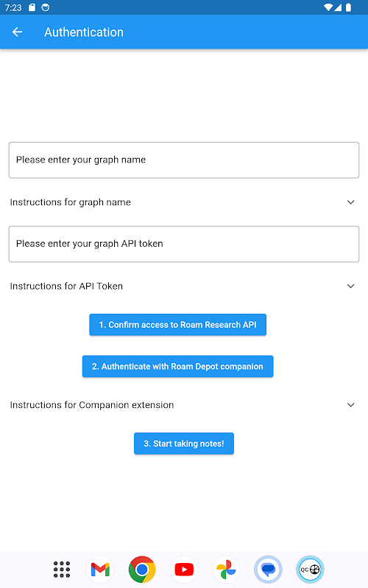Image resolution: width=368 pixels, height=588 pixels.
Task: Open the QC app icon in dock
Action: (x=310, y=569)
